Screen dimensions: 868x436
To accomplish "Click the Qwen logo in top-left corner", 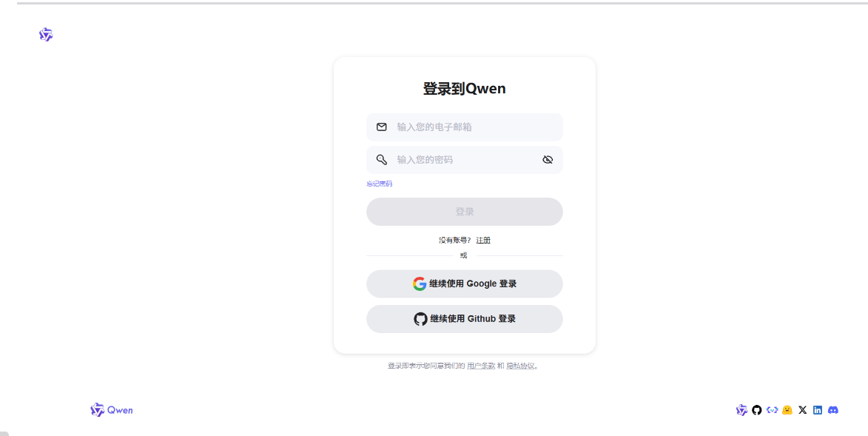I will [45, 34].
